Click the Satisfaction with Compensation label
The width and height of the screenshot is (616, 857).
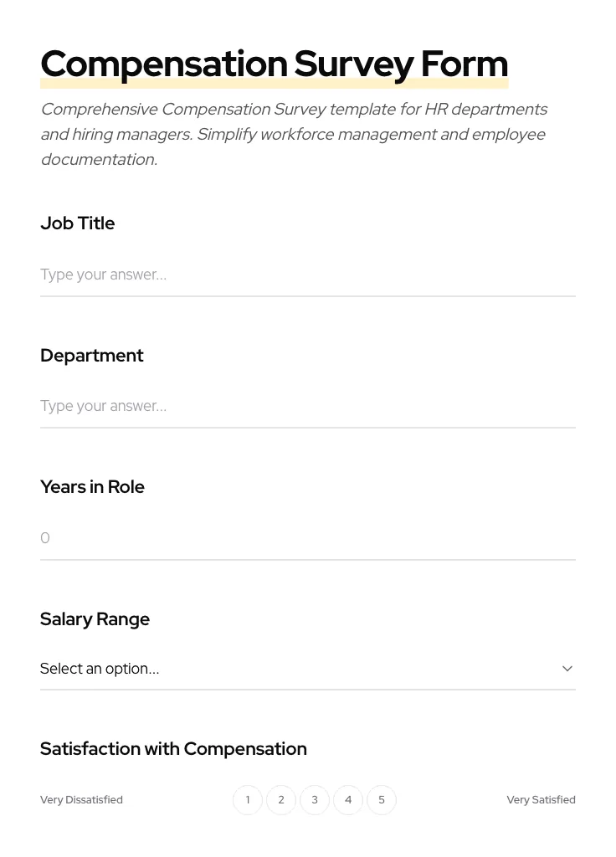click(173, 749)
